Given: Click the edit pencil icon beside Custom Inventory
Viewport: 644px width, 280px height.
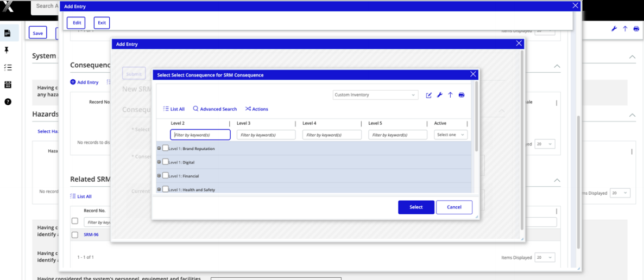Looking at the screenshot, I should pyautogui.click(x=428, y=95).
